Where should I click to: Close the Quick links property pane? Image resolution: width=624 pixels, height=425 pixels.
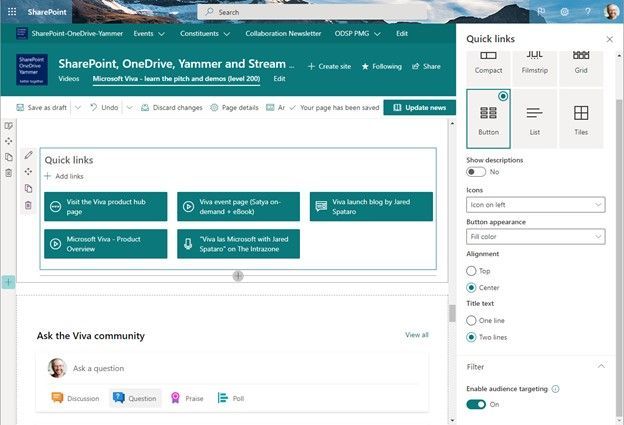(609, 39)
